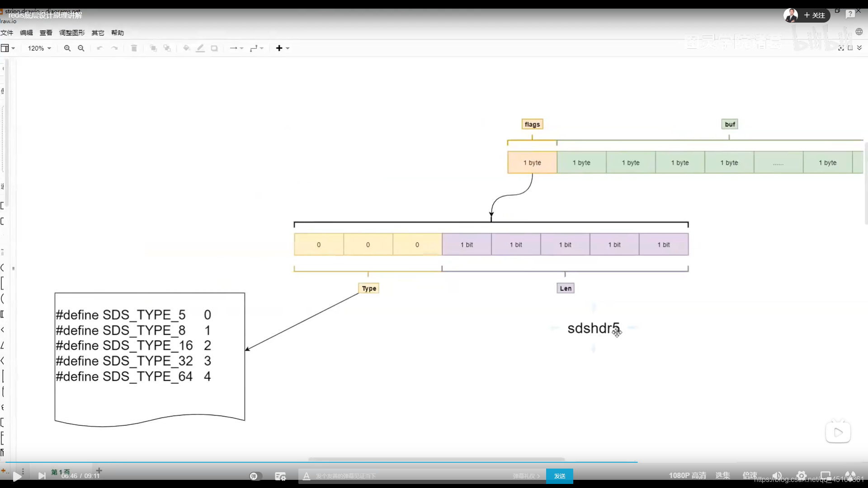Image resolution: width=868 pixels, height=488 pixels.
Task: Click the globe language icon
Action: tap(859, 32)
